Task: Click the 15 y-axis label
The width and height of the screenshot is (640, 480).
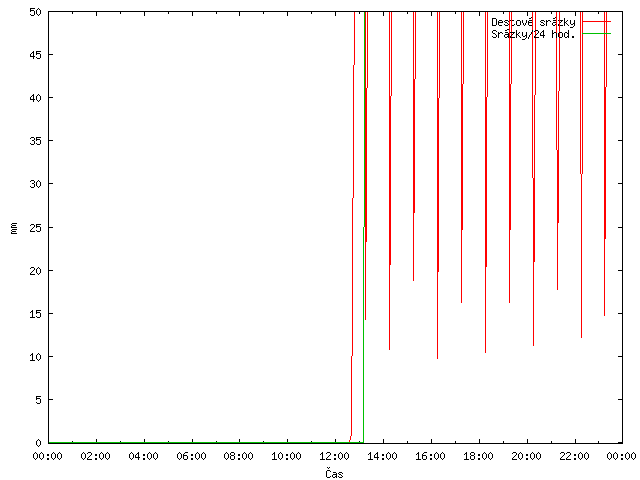Action: pos(36,313)
